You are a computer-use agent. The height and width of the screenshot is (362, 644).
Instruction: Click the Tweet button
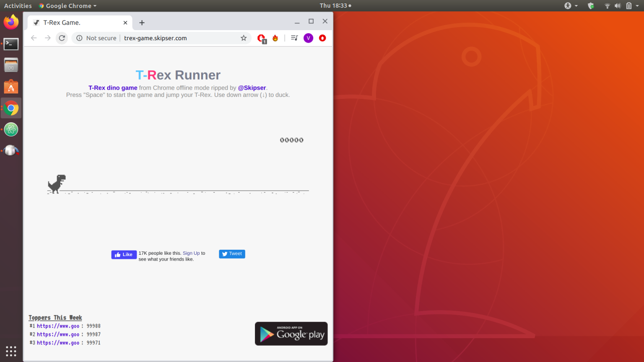point(231,253)
